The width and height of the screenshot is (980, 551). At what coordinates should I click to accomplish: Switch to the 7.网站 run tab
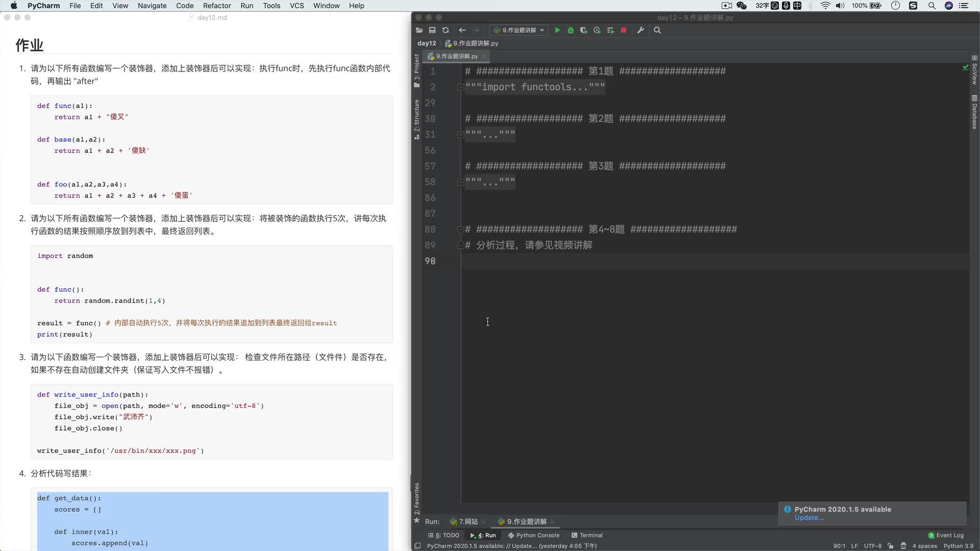[464, 521]
